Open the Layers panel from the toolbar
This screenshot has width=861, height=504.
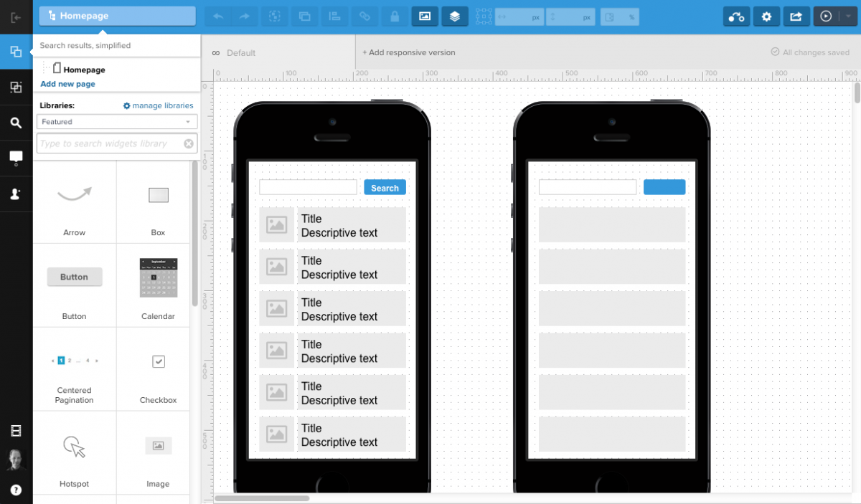(454, 16)
